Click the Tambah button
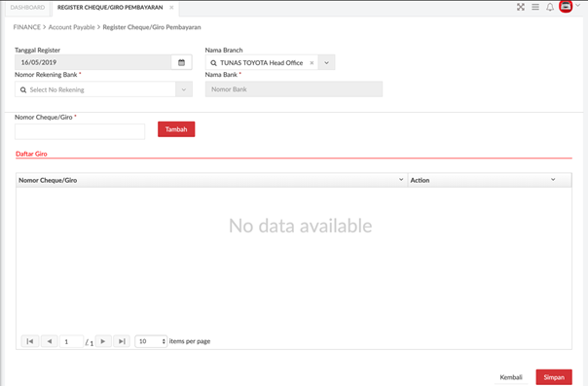588x386 pixels. pos(176,129)
